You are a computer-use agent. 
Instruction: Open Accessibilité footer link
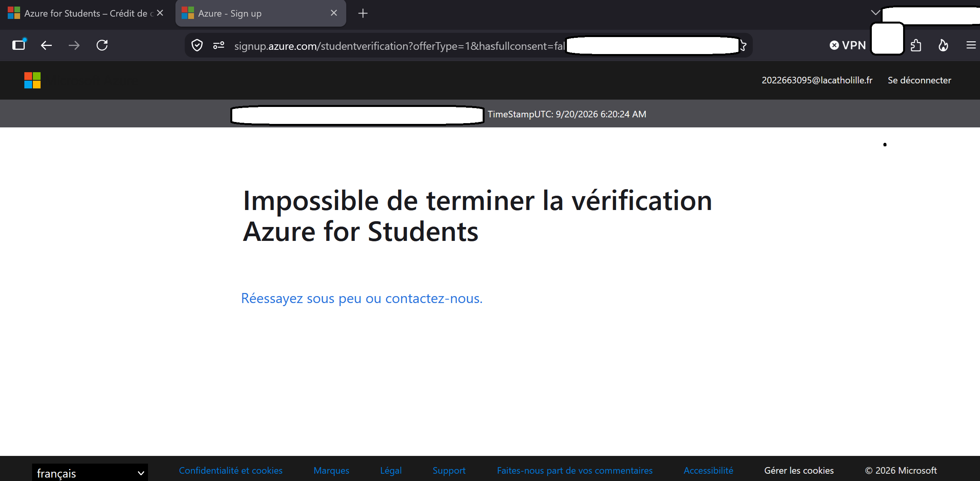pos(708,471)
